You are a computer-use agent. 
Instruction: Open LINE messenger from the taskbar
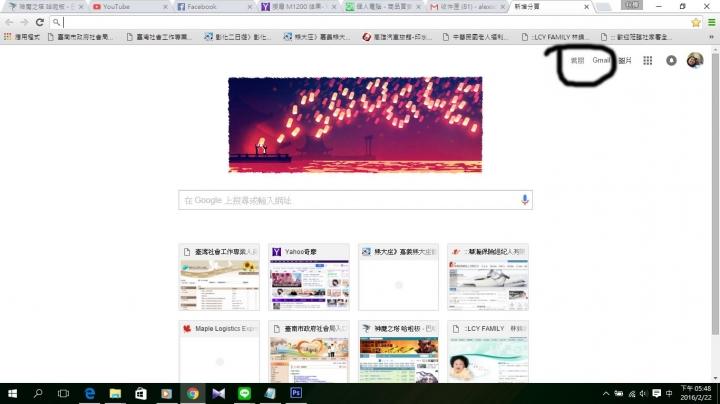point(244,393)
